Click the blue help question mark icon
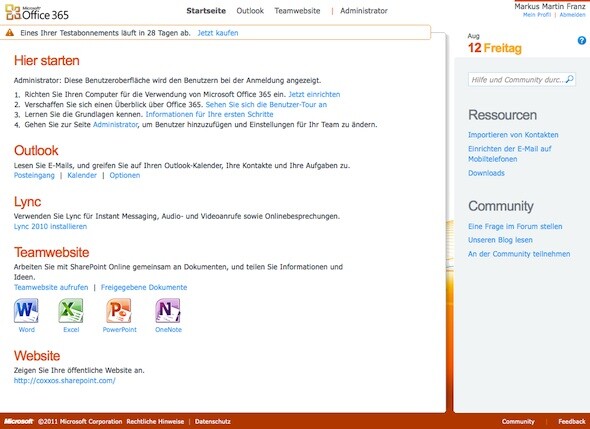Viewport: 590px width, 429px height. click(x=582, y=40)
